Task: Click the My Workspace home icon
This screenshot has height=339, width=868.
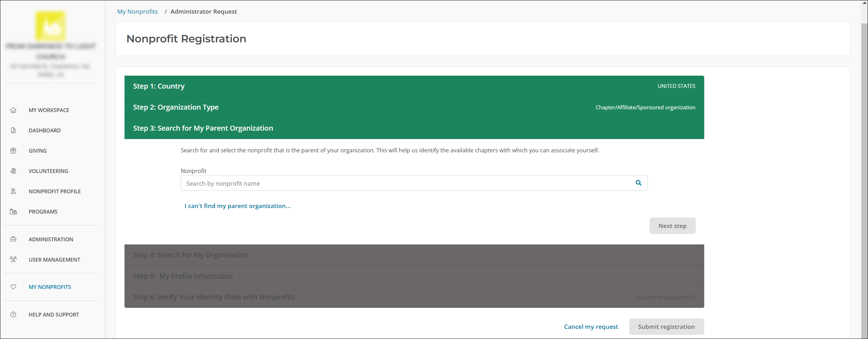Action: click(x=13, y=110)
